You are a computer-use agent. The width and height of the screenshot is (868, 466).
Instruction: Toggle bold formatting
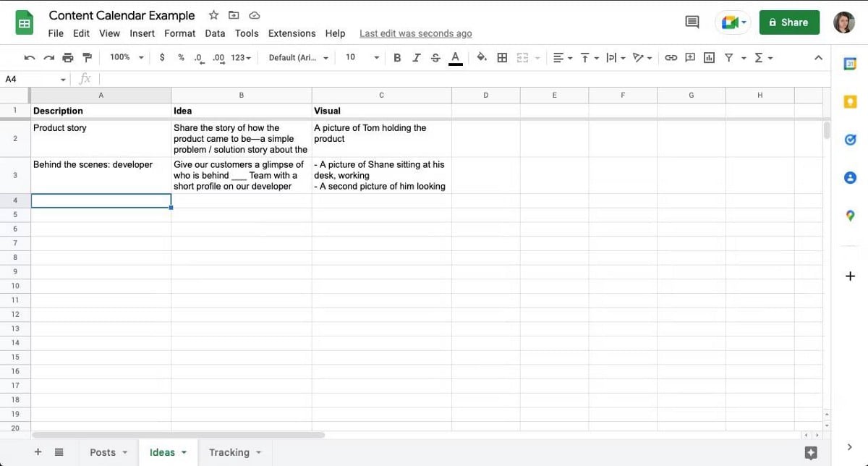coord(397,58)
